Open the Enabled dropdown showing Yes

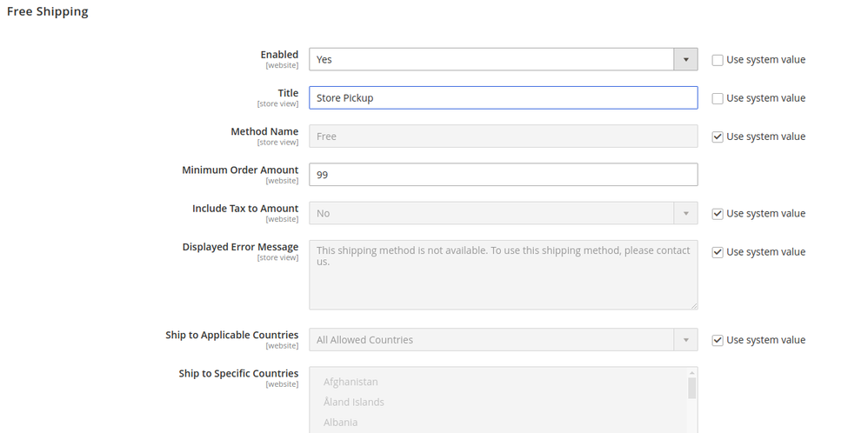(491, 59)
